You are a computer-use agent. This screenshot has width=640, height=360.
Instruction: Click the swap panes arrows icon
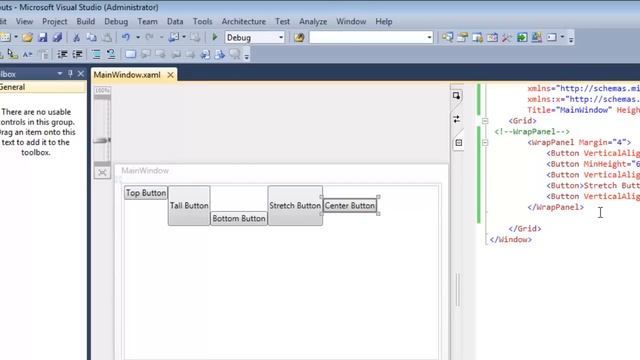(x=457, y=119)
